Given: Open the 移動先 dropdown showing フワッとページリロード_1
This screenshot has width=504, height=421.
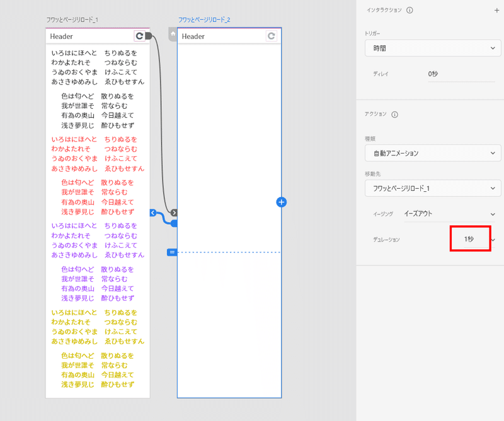Looking at the screenshot, I should click(433, 188).
